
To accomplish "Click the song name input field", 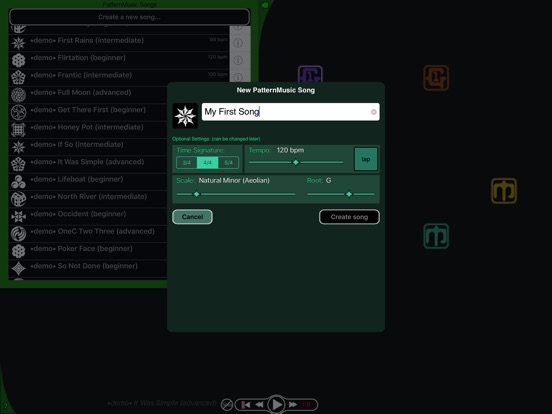I will [290, 112].
